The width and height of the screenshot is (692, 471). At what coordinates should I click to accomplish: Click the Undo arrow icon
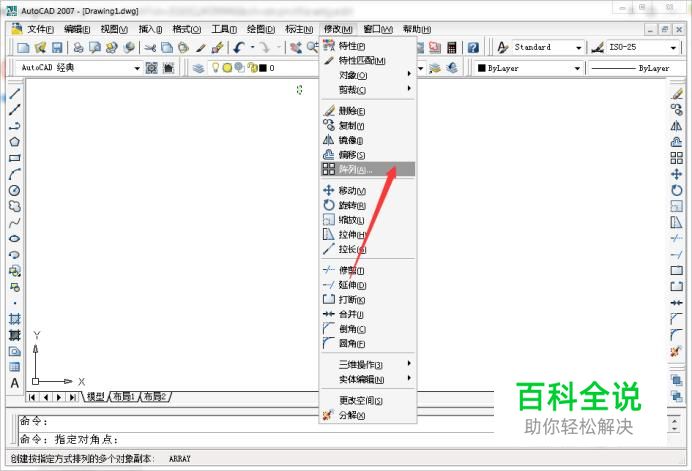(x=240, y=47)
